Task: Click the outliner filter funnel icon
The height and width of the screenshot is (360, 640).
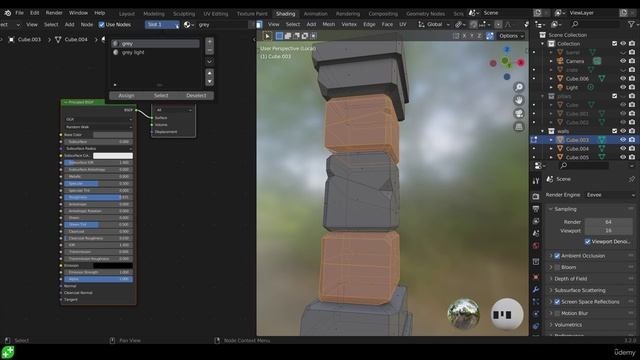Action: [x=631, y=24]
